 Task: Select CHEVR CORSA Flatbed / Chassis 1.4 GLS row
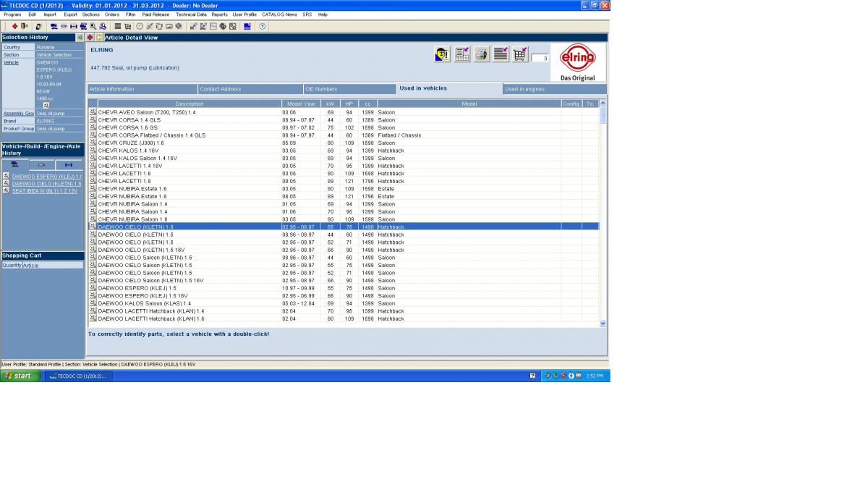click(x=344, y=135)
